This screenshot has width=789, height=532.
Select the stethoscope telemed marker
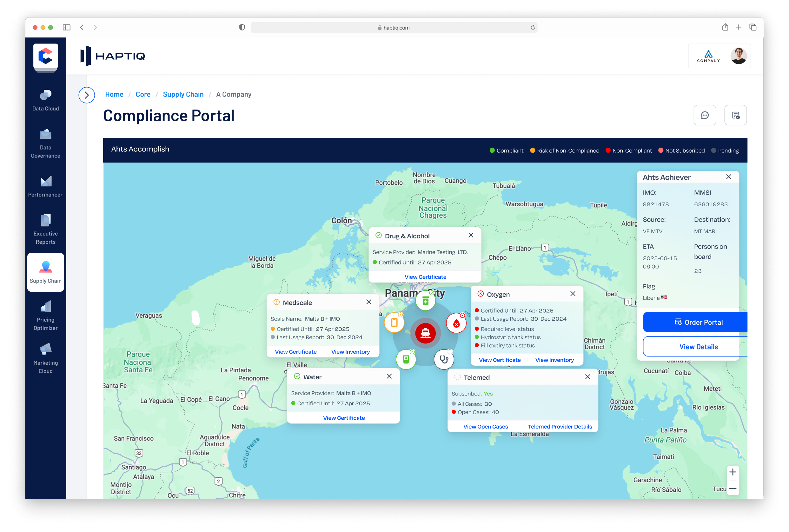point(444,359)
